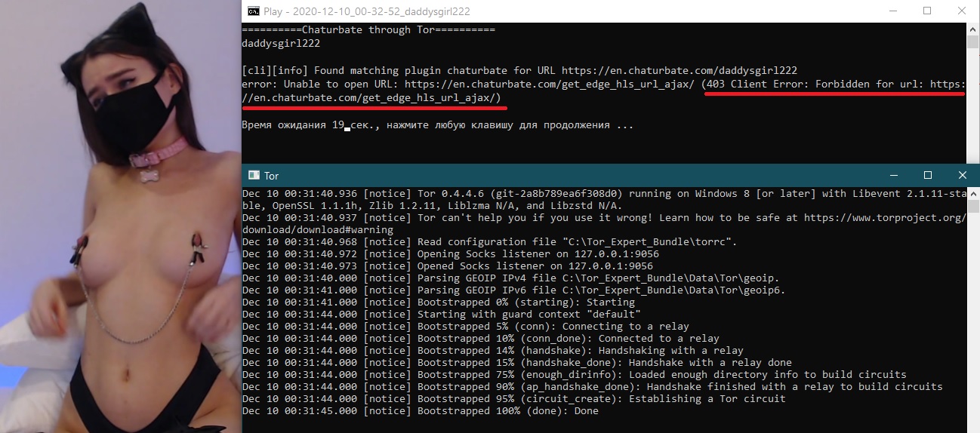Maximize the Play console window
This screenshot has height=433, width=980.
click(927, 11)
